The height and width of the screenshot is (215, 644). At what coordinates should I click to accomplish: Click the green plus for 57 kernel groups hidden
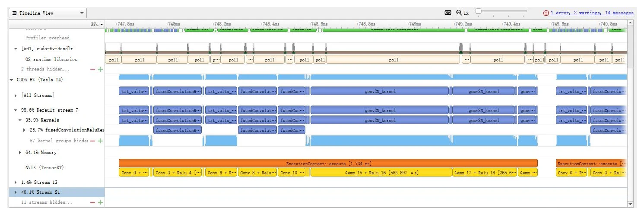tap(100, 141)
